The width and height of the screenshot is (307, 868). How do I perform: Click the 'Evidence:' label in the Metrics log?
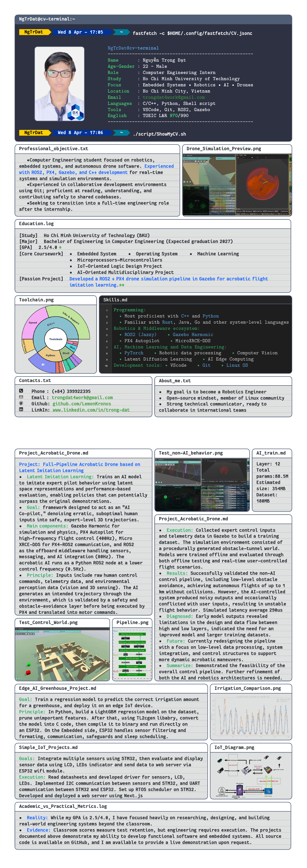[x=39, y=830]
